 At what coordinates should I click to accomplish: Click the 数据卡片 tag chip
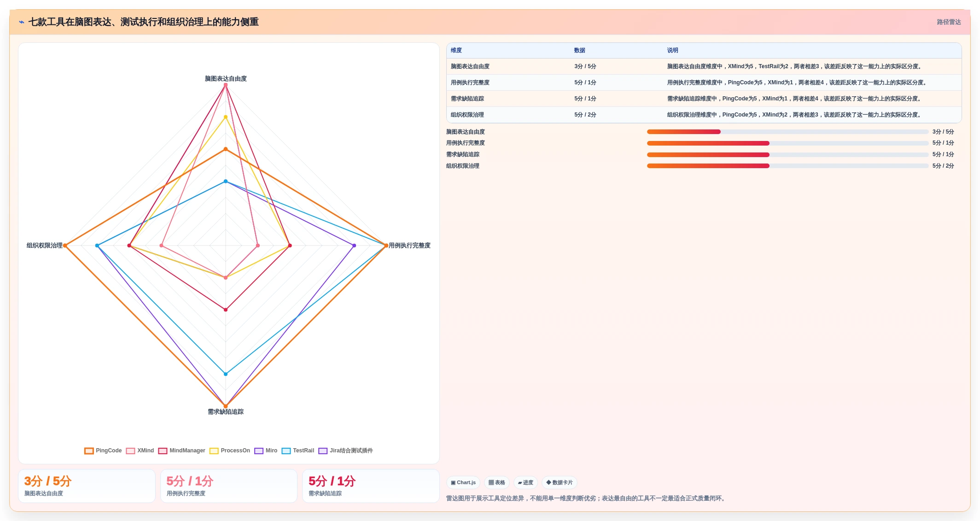(x=560, y=482)
